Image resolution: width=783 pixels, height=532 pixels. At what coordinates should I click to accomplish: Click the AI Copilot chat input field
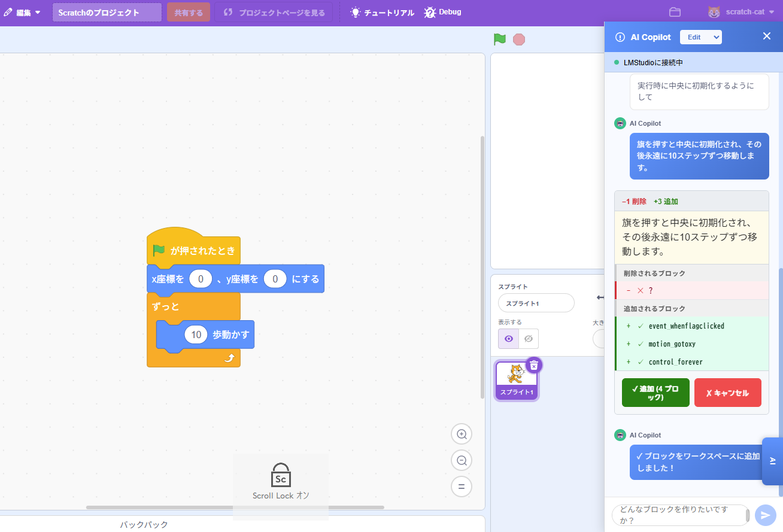pos(678,515)
